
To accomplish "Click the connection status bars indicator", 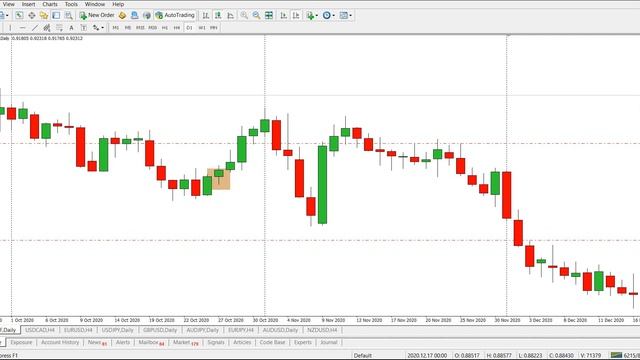I will 616,356.
